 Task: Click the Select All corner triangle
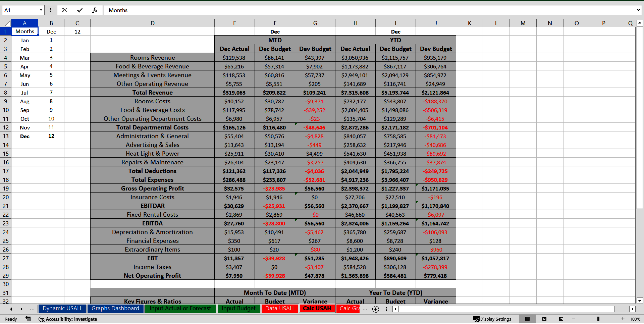7,23
